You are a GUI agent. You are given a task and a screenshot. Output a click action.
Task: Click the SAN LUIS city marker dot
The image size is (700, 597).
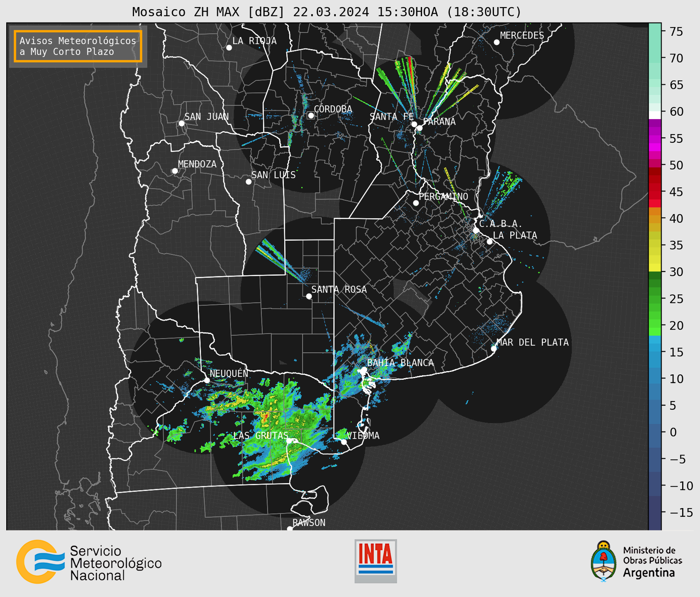click(x=249, y=182)
